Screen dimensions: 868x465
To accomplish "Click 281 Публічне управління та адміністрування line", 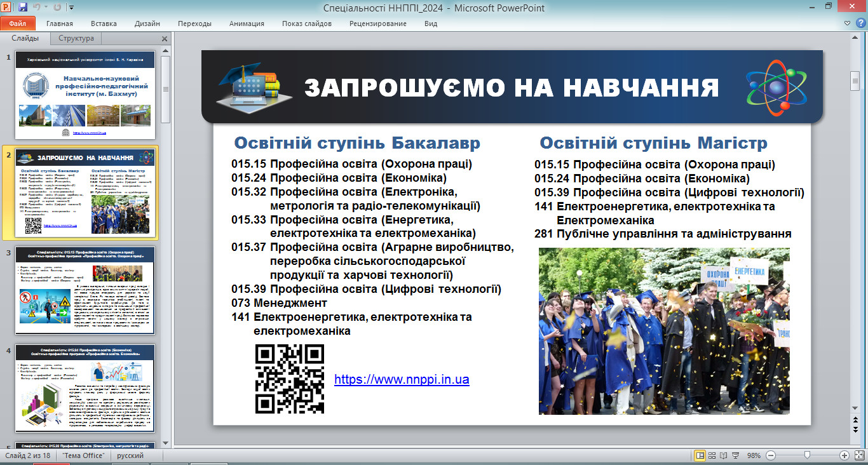I will (663, 234).
